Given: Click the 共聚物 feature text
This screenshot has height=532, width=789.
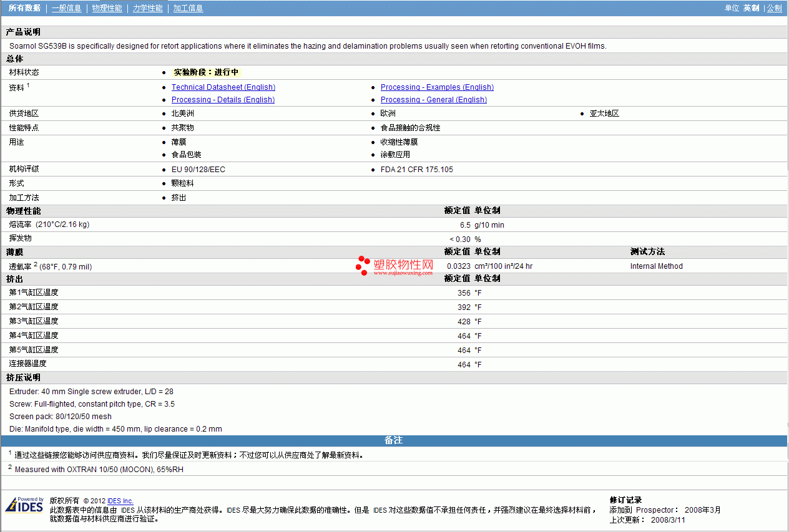Looking at the screenshot, I should click(x=183, y=128).
